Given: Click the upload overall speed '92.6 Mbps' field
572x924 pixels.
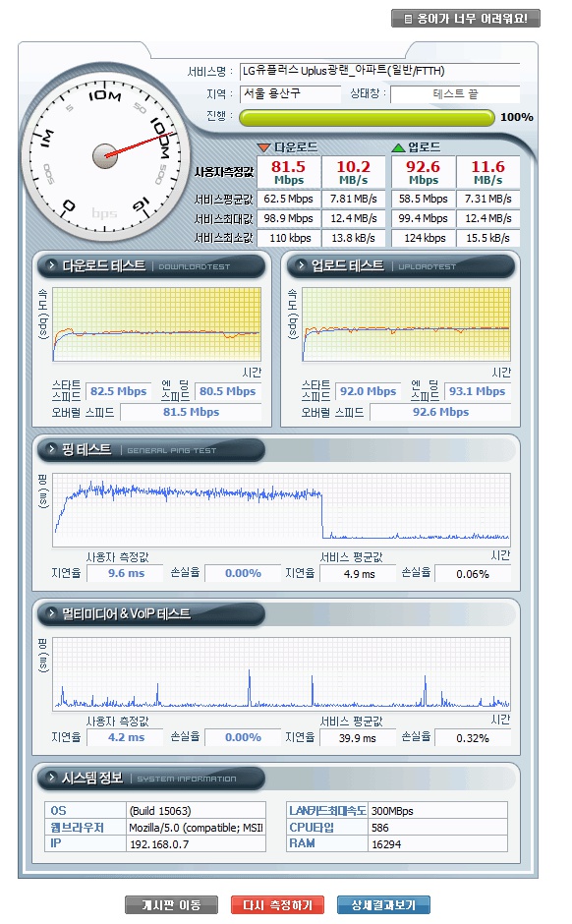Looking at the screenshot, I should click(440, 412).
